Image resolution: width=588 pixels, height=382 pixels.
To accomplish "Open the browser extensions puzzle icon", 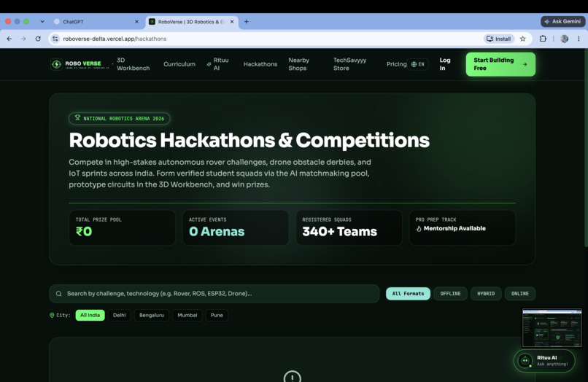I will tap(543, 39).
